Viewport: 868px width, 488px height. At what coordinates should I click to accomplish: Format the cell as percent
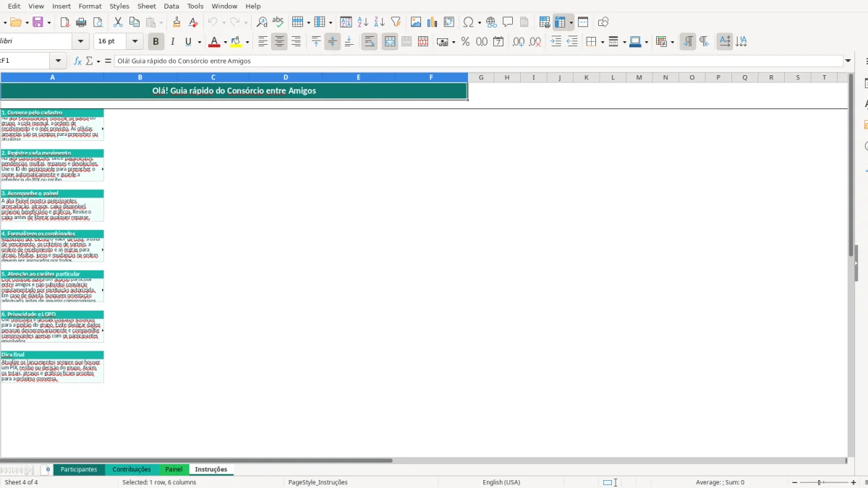(x=465, y=42)
